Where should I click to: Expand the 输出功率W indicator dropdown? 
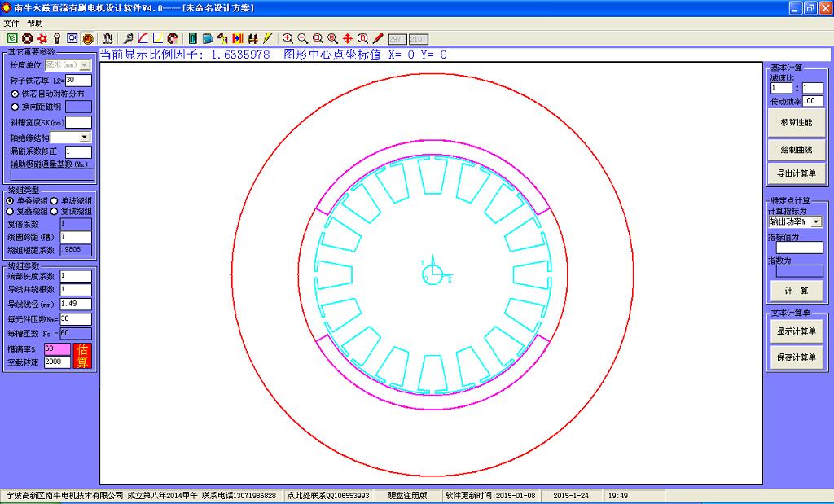(816, 221)
